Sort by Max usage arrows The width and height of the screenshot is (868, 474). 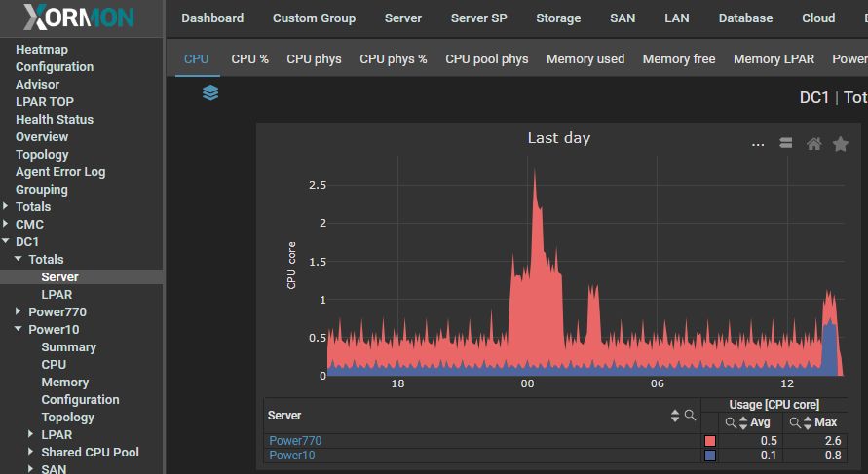(x=809, y=422)
